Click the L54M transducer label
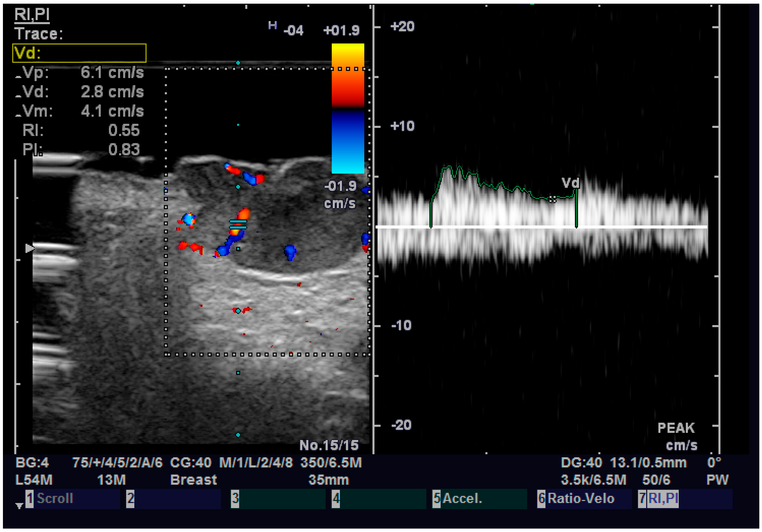 coord(33,480)
